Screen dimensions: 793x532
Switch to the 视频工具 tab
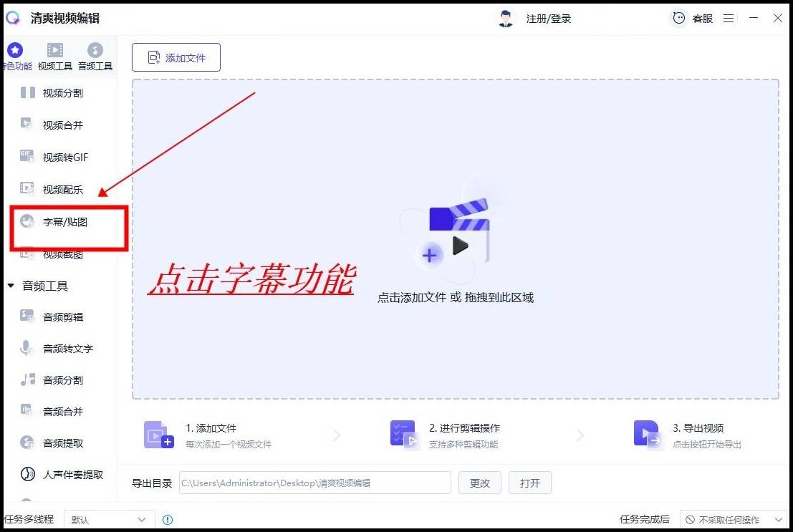coord(55,57)
